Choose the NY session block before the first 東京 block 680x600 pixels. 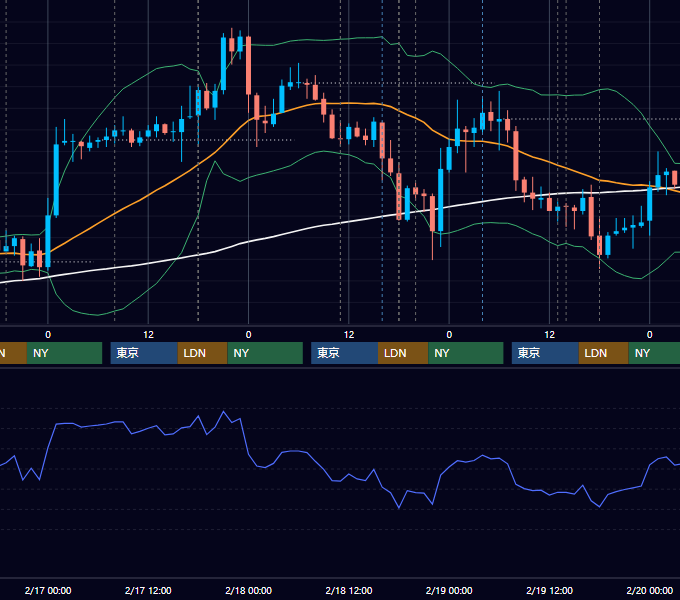(64, 353)
